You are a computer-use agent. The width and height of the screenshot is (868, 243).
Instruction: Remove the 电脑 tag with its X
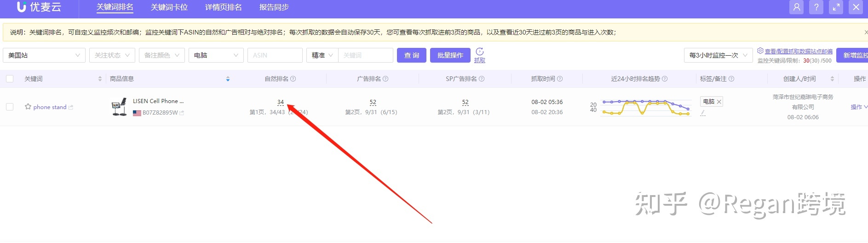coord(719,102)
